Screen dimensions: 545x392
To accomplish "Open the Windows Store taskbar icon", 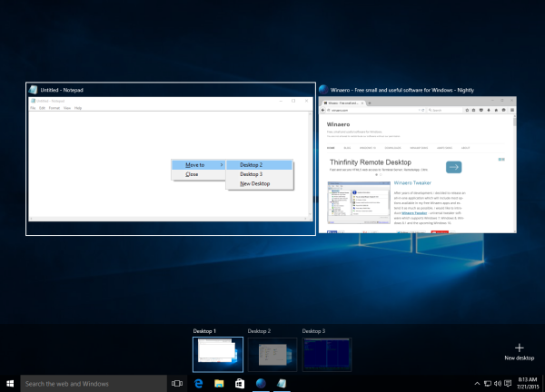I will (x=240, y=383).
